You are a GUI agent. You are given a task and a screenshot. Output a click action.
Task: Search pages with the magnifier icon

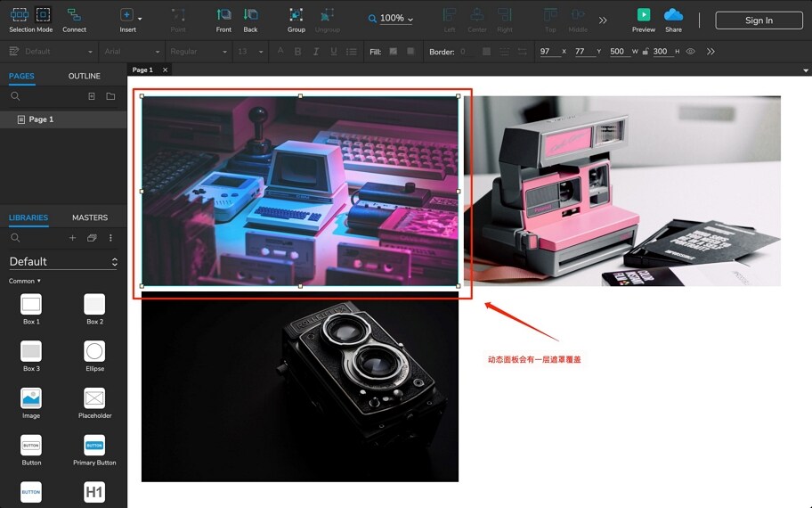pos(15,96)
